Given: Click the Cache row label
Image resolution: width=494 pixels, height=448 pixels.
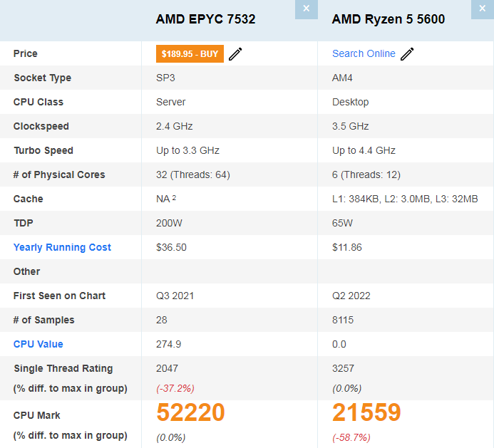Looking at the screenshot, I should pyautogui.click(x=28, y=199).
